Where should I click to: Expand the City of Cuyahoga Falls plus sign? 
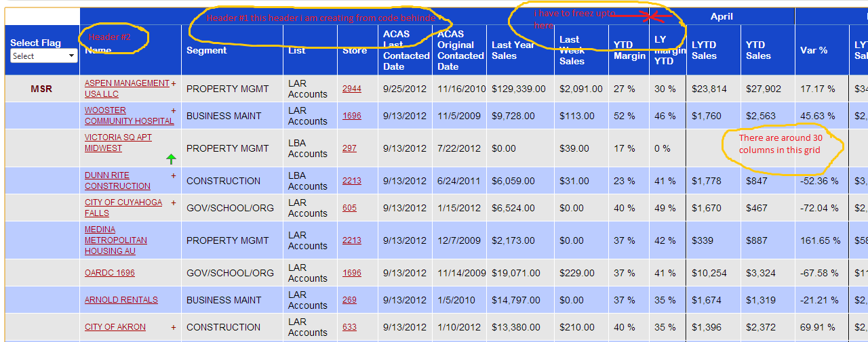pos(173,202)
